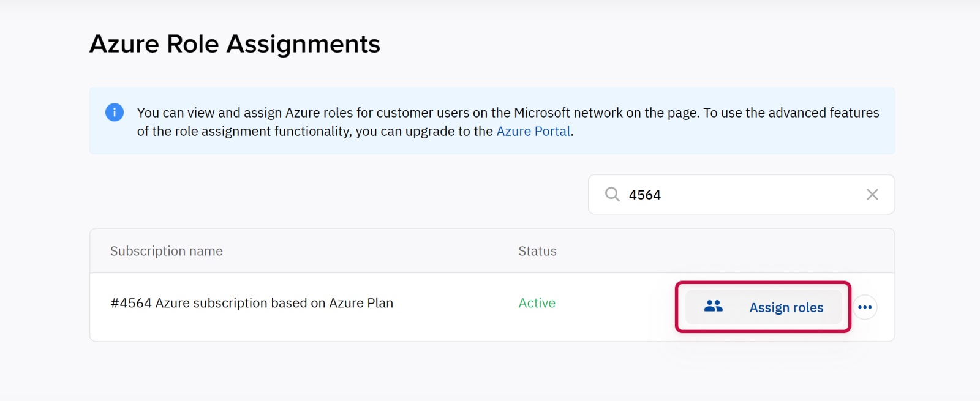The image size is (980, 401).
Task: Click the Assign roles text label
Action: [x=786, y=307]
